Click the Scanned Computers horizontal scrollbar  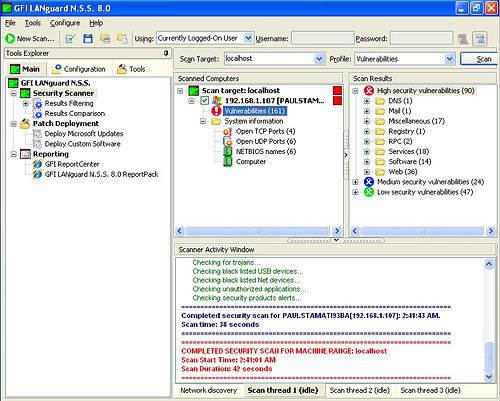(x=258, y=231)
